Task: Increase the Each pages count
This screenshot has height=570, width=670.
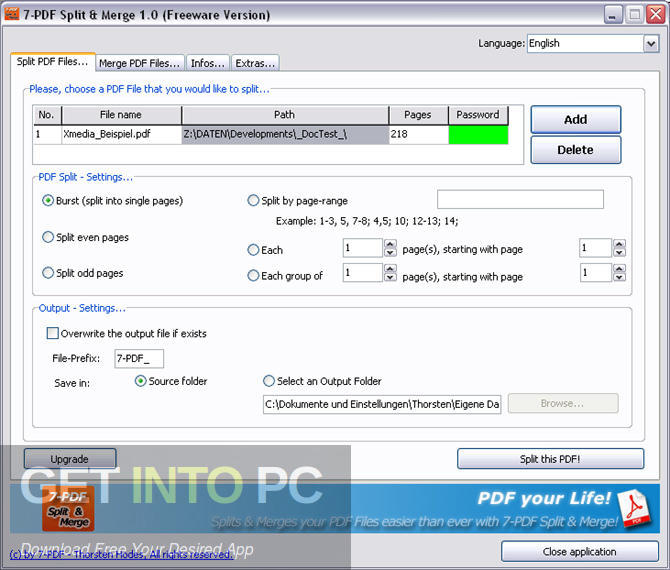Action: pyautogui.click(x=390, y=244)
